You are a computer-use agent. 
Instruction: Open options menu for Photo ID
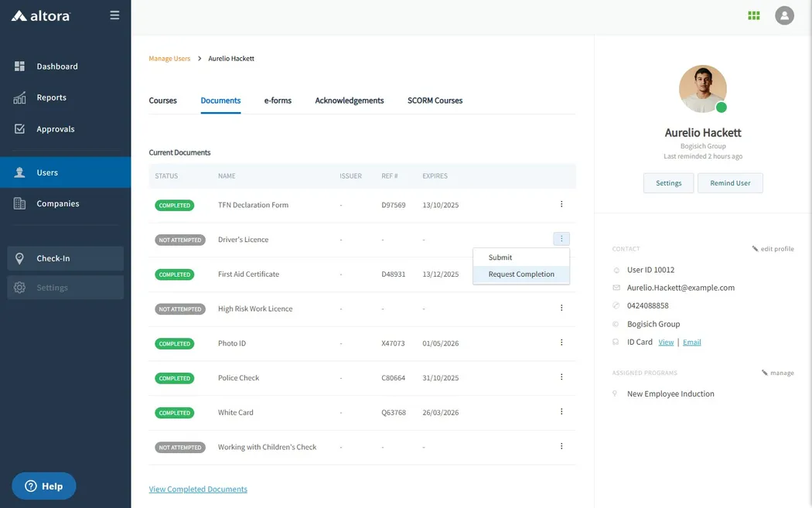pyautogui.click(x=561, y=343)
